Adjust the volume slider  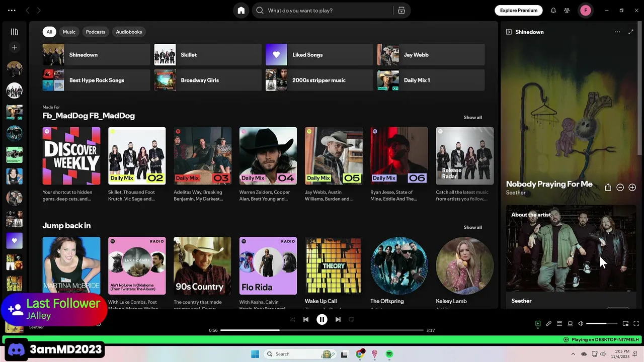tap(601, 324)
